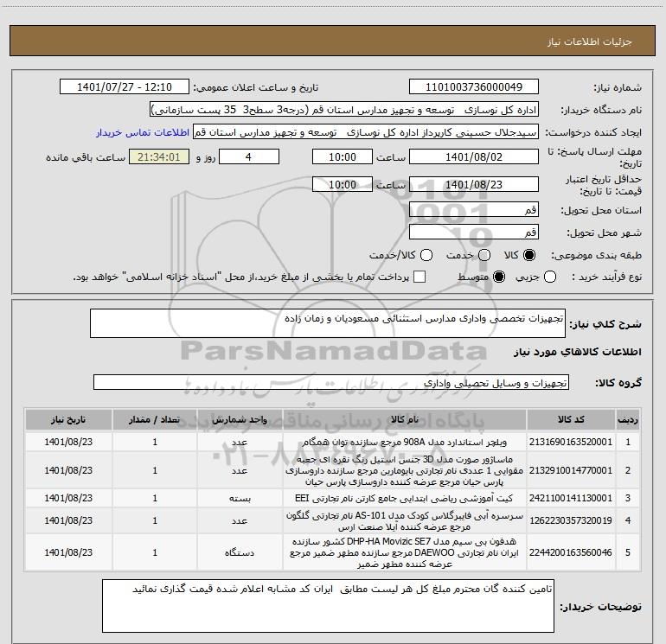Click the remaining time countdown 21:34:01
This screenshot has height=644, width=666.
click(159, 157)
